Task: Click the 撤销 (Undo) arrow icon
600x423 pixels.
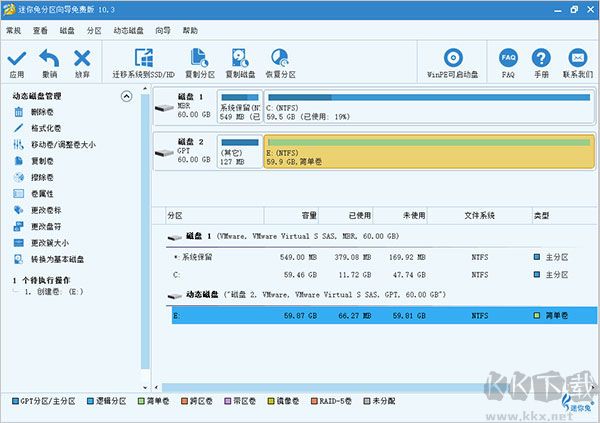Action: [x=49, y=58]
